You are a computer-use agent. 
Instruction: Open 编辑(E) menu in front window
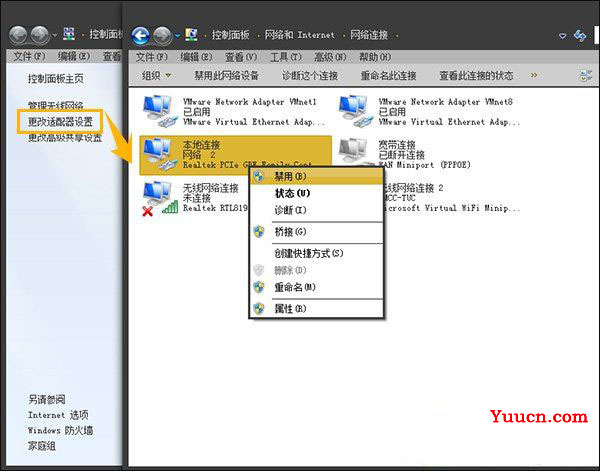(196, 57)
